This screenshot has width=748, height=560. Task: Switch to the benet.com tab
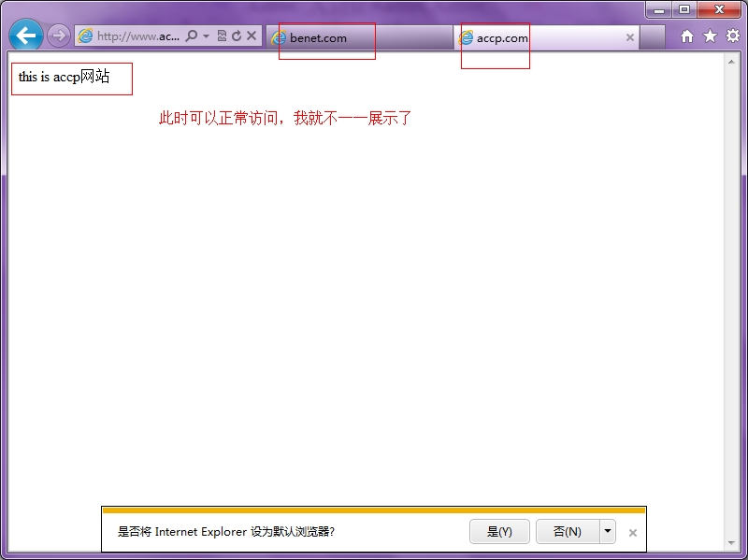(x=359, y=37)
